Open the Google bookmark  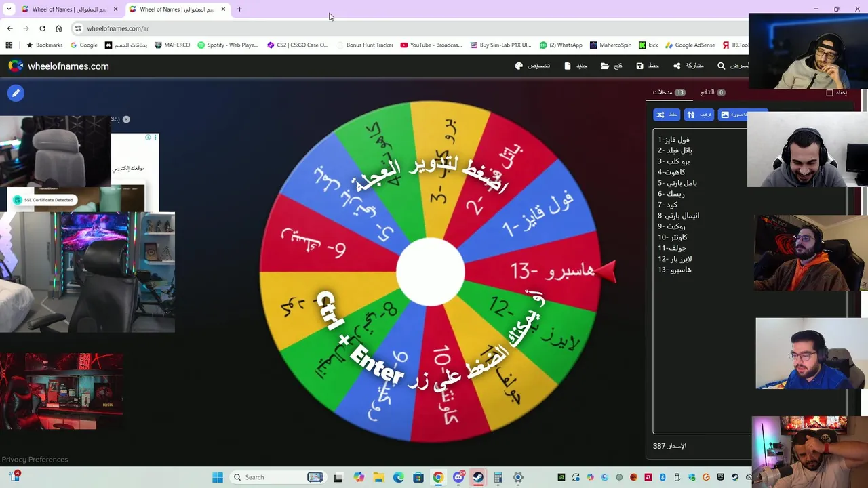84,45
